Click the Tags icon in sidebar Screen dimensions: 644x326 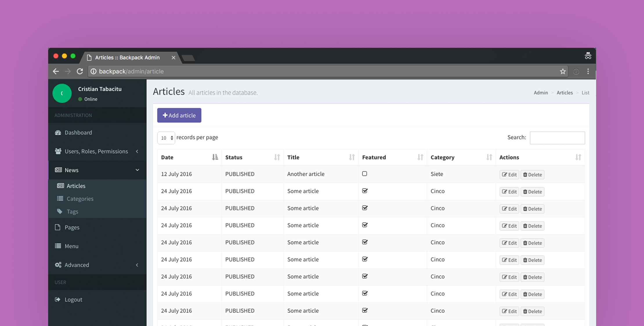click(x=60, y=211)
